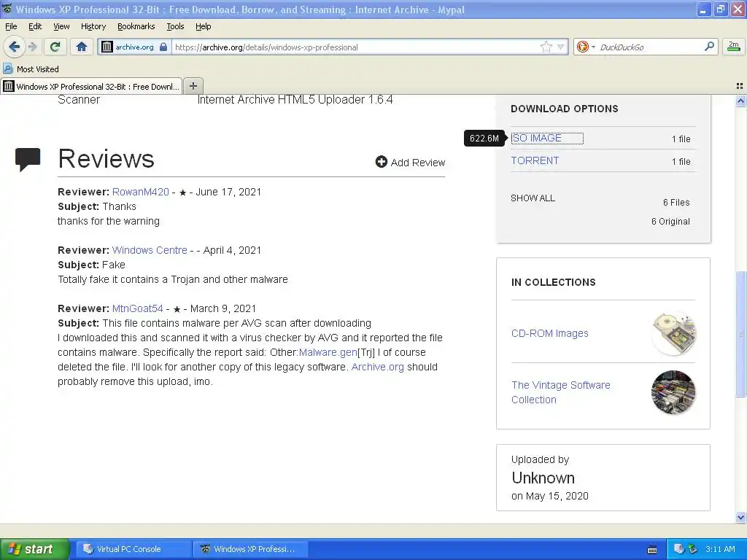Open the URL history dropdown arrow
Screen dimensions: 747x560
(x=561, y=47)
